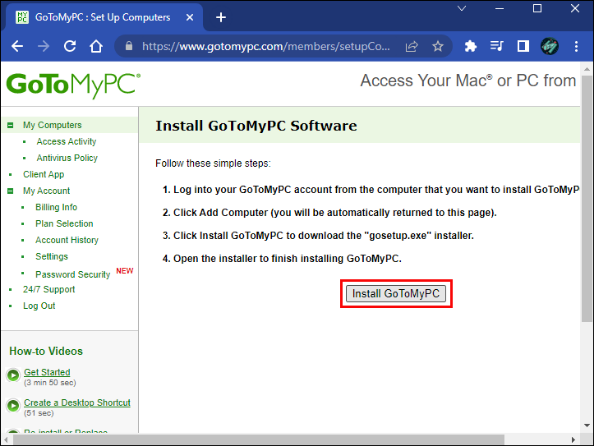595x447 pixels.
Task: Click the URL address bar
Action: 266,46
